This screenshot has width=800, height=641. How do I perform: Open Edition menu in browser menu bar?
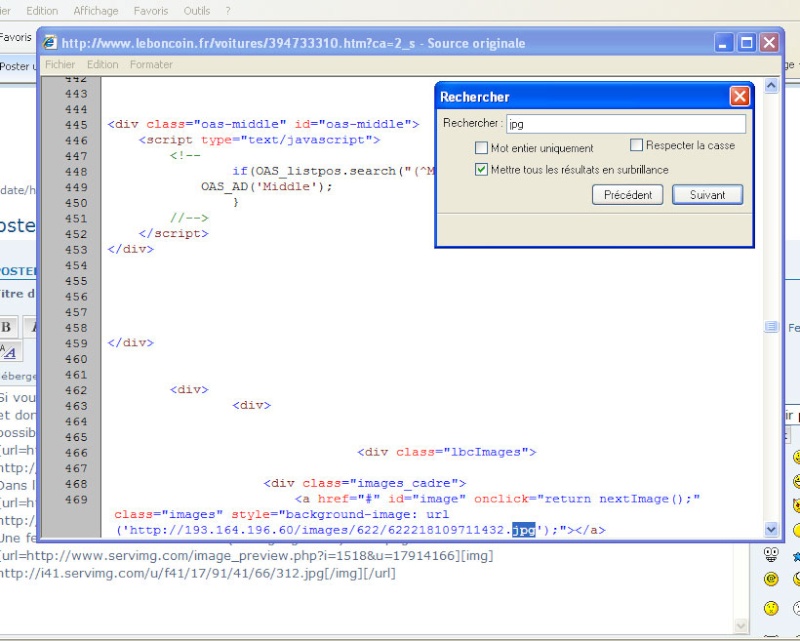click(42, 11)
